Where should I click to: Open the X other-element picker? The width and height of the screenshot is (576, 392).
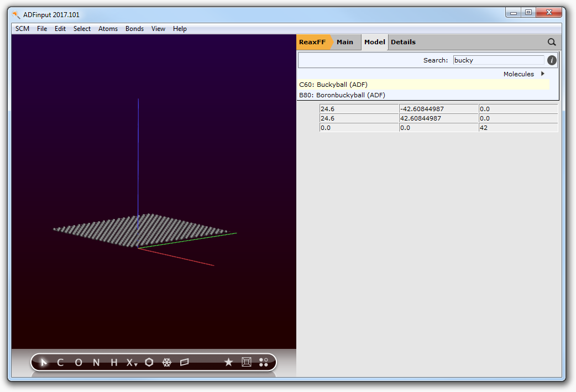point(132,363)
